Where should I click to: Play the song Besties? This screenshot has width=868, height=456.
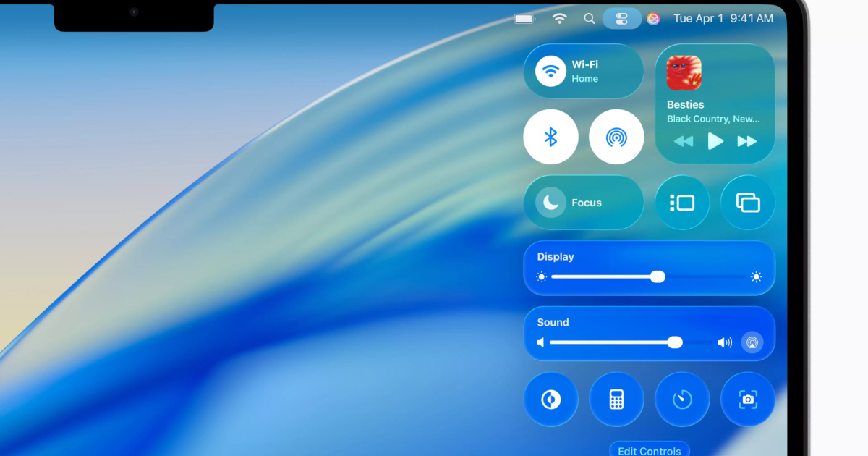pyautogui.click(x=715, y=141)
